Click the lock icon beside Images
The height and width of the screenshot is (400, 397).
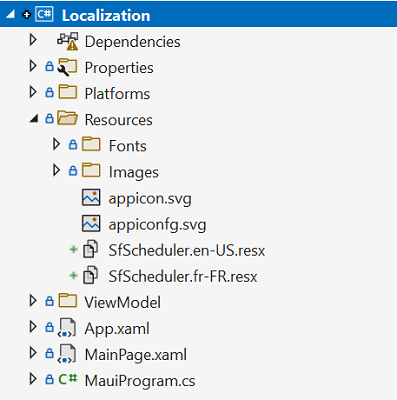[x=73, y=170]
